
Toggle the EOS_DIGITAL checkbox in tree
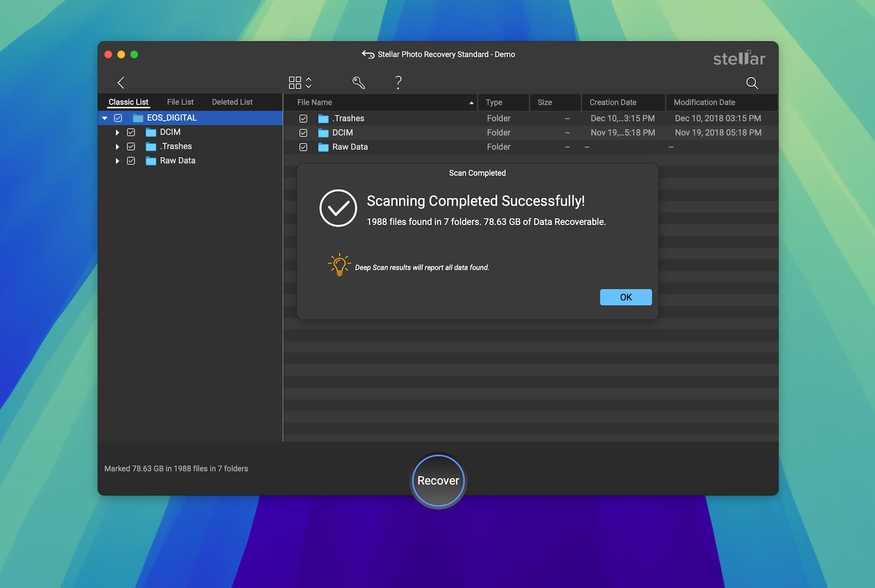pyautogui.click(x=118, y=118)
